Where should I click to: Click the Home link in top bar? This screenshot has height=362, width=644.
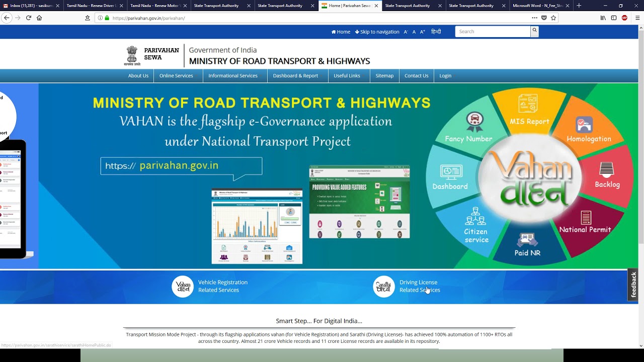tap(341, 32)
